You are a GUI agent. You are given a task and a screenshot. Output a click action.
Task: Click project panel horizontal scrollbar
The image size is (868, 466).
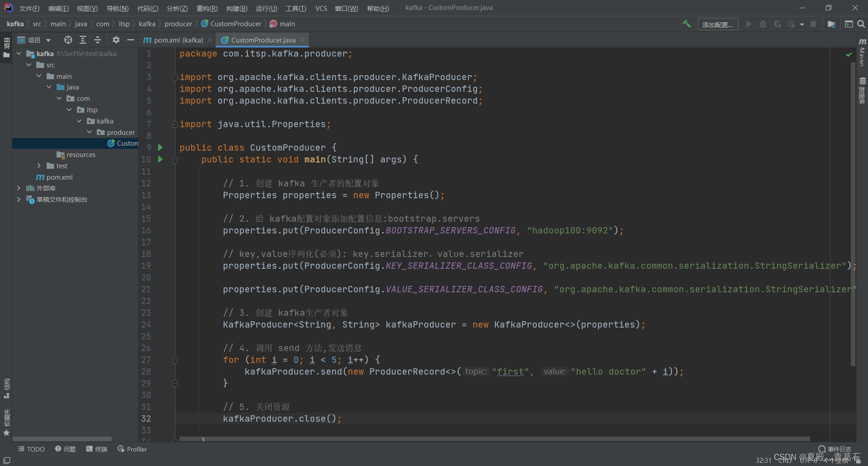pos(62,439)
